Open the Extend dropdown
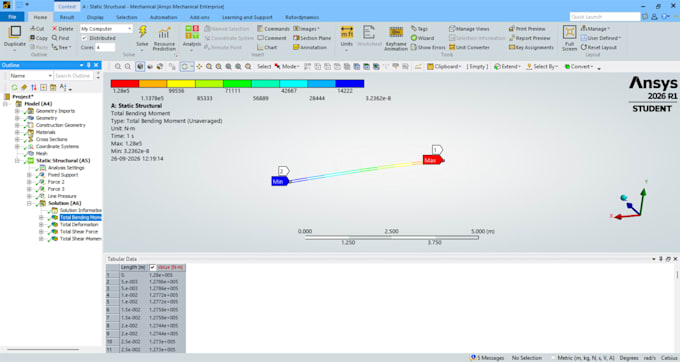Screen dimensions: 680x362 coord(507,67)
